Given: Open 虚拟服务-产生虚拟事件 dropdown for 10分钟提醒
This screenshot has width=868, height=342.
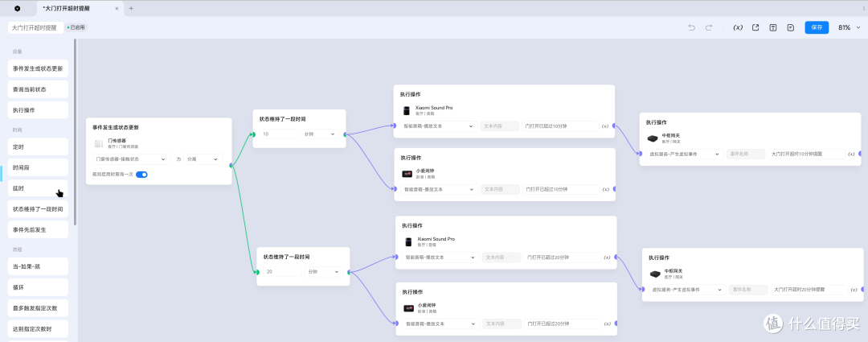Looking at the screenshot, I should [685, 154].
